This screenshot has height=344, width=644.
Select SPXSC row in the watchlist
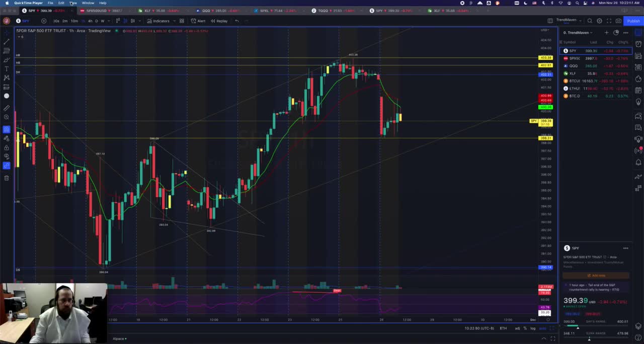click(x=595, y=58)
